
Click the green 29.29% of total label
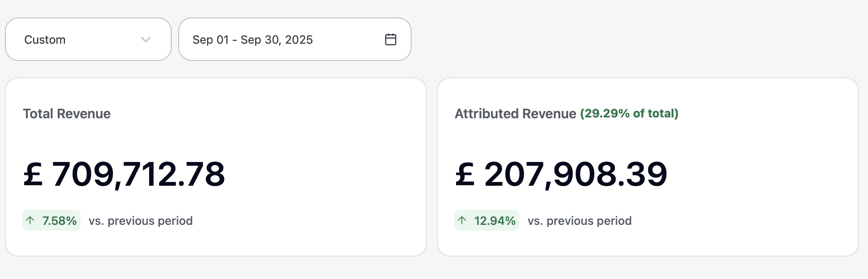[x=629, y=113]
